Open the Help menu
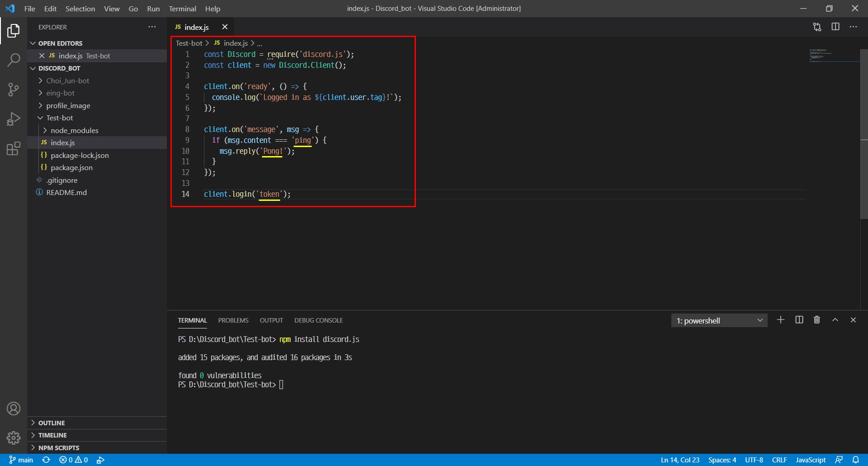868x466 pixels. tap(212, 9)
